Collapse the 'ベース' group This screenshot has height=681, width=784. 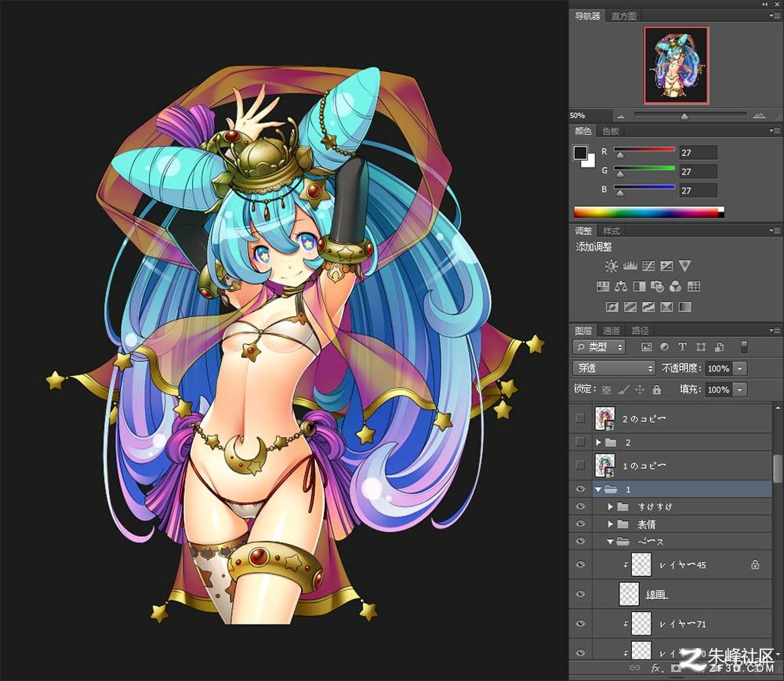click(610, 542)
